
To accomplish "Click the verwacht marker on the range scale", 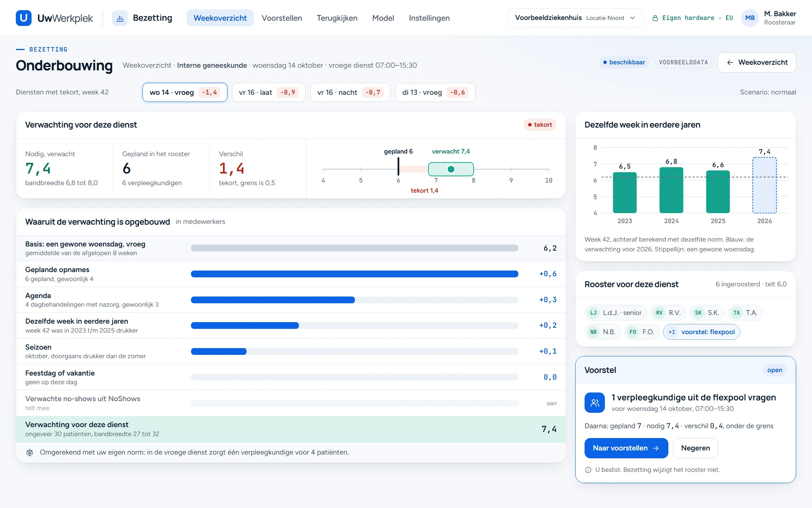I will tap(451, 169).
